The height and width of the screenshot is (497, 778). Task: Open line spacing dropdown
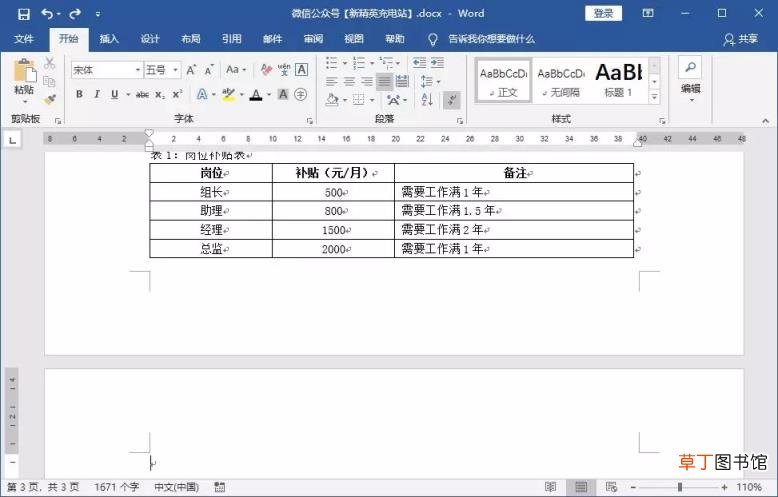tap(430, 81)
